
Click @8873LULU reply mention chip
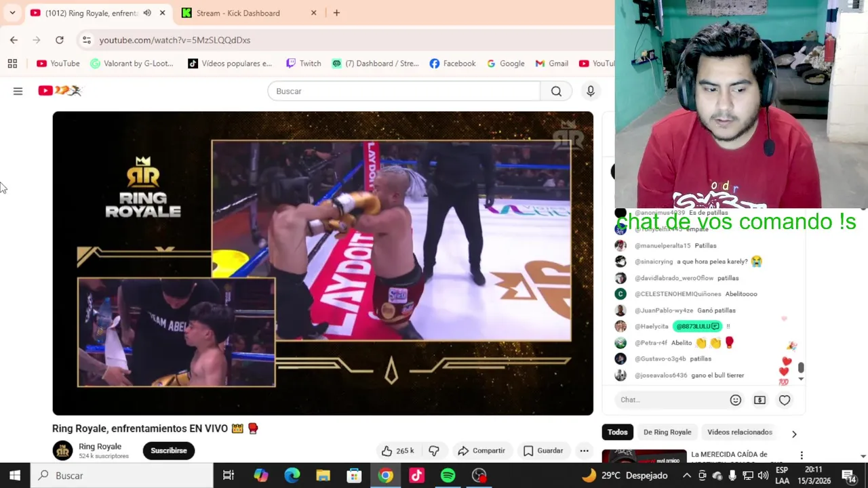pyautogui.click(x=697, y=327)
